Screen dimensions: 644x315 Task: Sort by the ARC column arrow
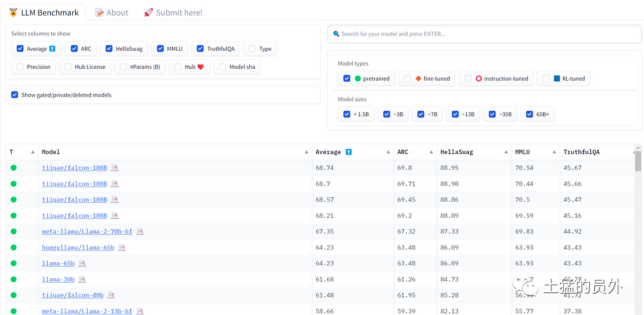431,152
